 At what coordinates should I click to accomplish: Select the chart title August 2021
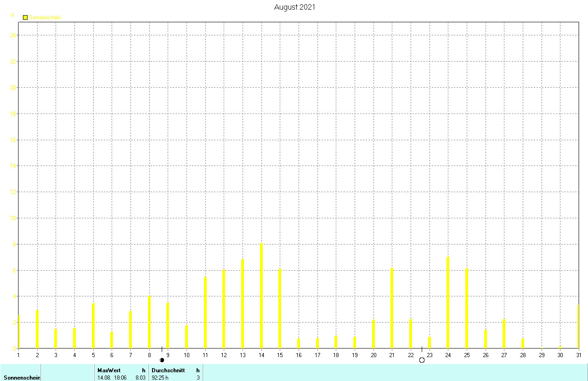(x=294, y=7)
